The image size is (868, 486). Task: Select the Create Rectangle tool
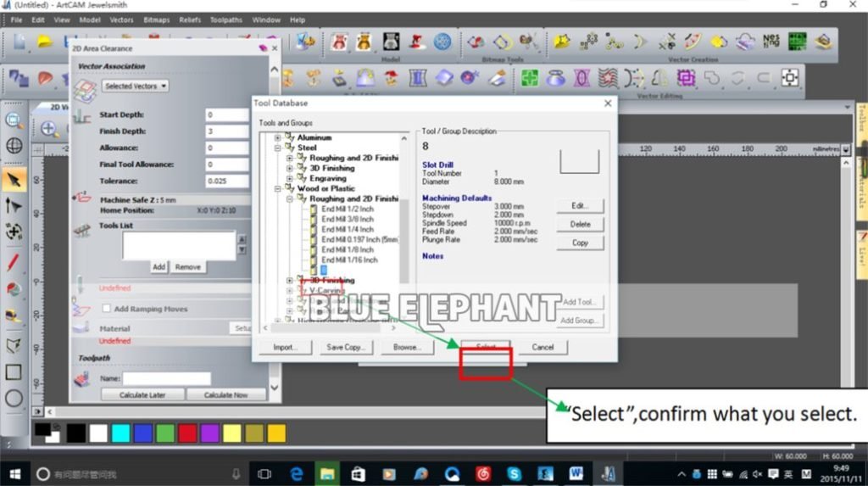point(14,371)
